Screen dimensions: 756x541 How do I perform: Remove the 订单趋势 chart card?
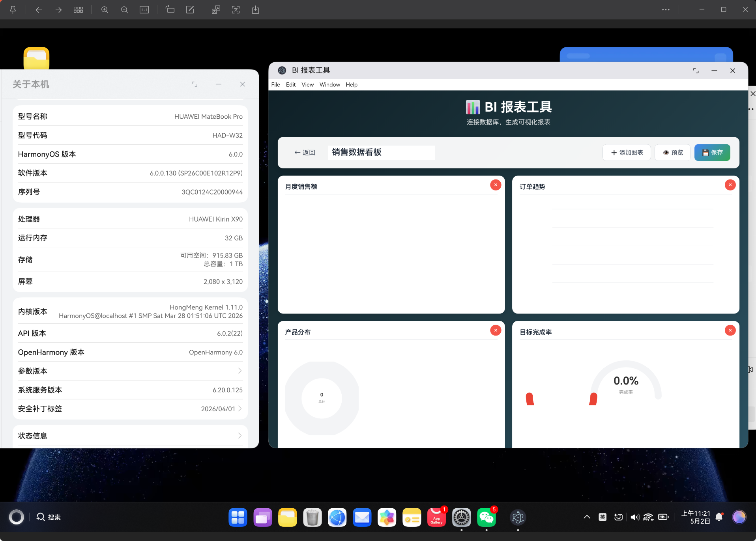point(730,185)
